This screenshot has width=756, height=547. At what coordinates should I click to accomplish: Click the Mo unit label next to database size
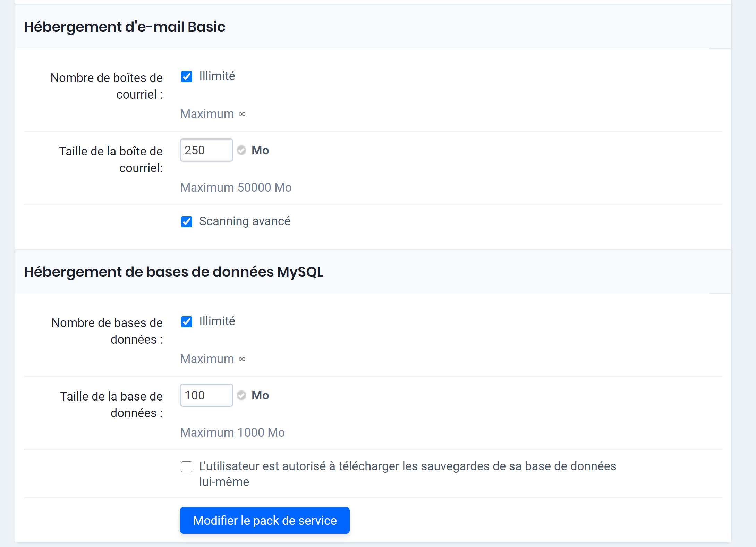(260, 395)
